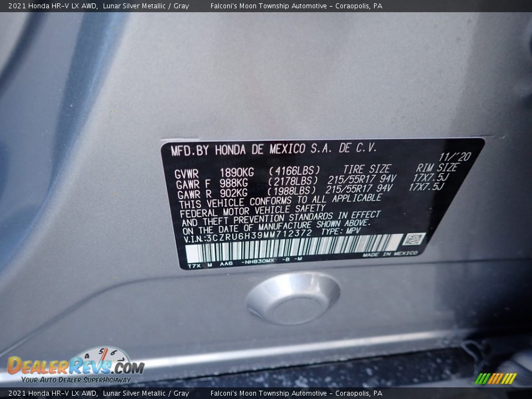Click the GVWR value "1890KG"
532x399 pixels.
[x=237, y=172]
